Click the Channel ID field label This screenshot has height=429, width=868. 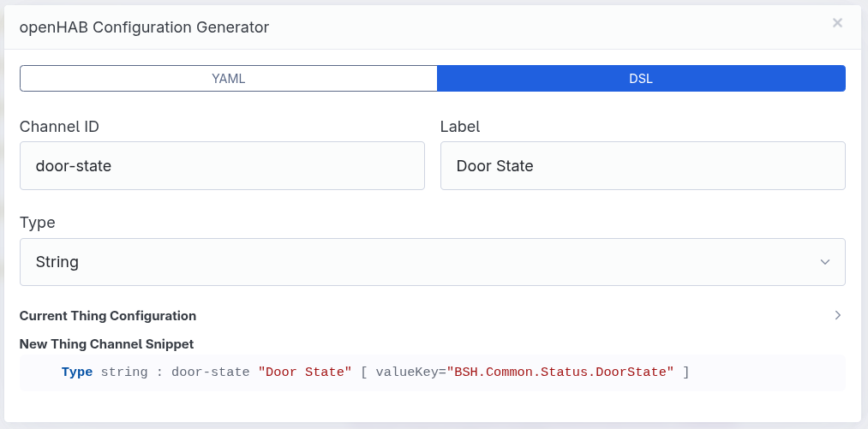59,127
